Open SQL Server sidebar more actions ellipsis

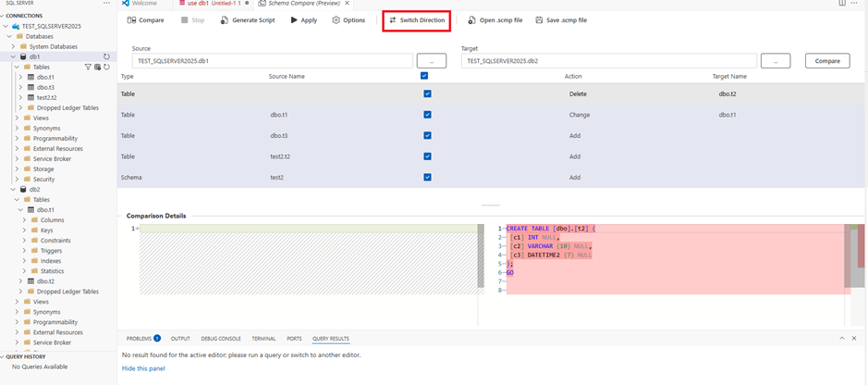[x=107, y=4]
